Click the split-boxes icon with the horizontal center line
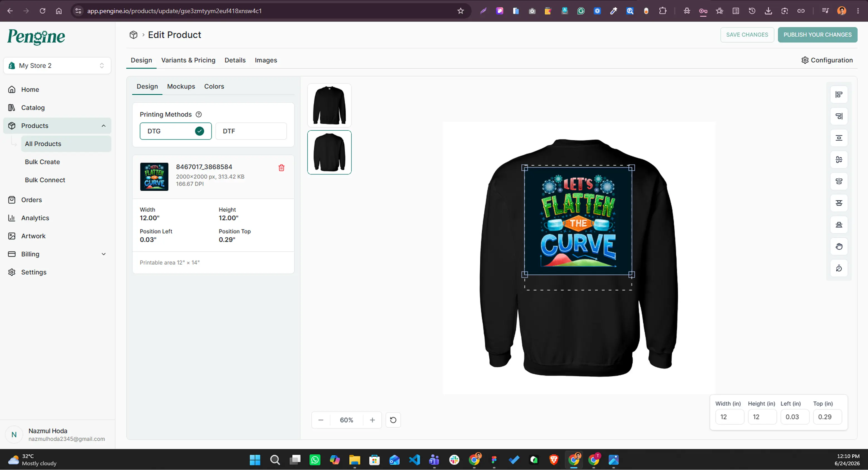 [839, 160]
